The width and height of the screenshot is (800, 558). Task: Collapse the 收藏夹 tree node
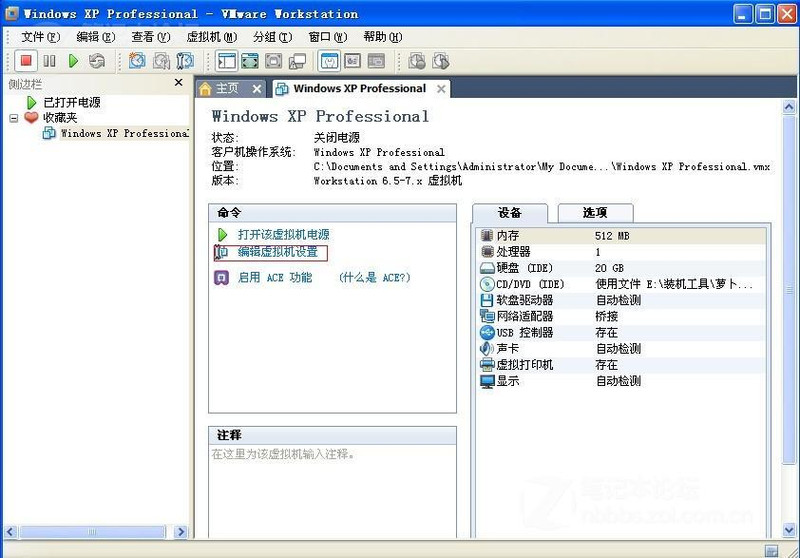(14, 118)
